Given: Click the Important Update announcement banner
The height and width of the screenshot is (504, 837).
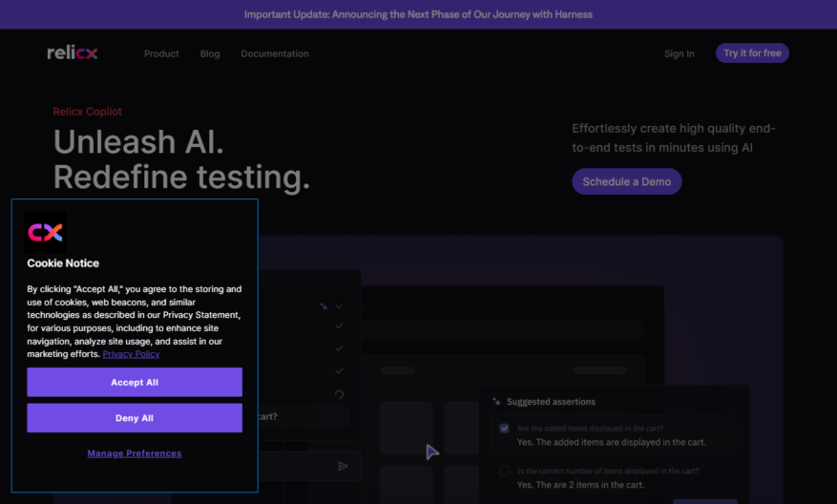Looking at the screenshot, I should tap(418, 14).
